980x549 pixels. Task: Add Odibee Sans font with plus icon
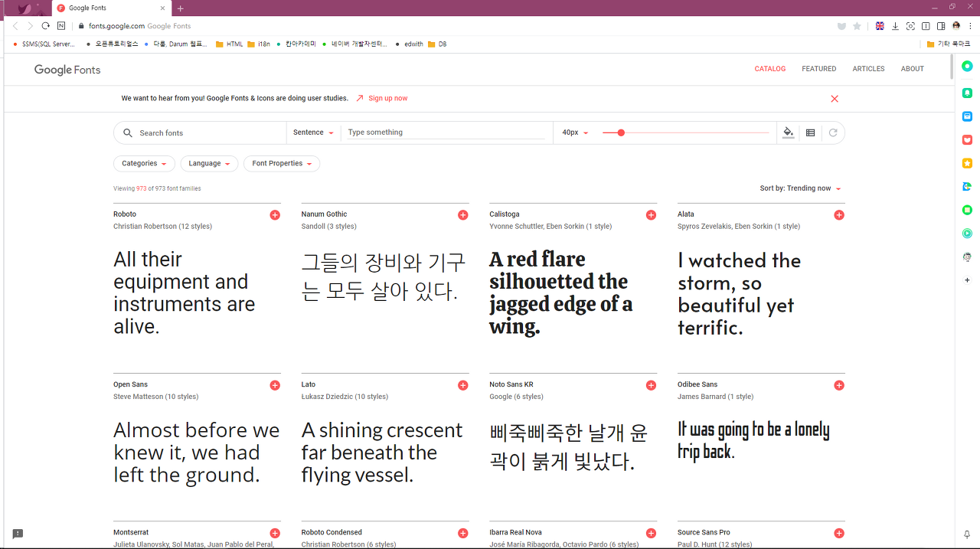click(x=839, y=385)
